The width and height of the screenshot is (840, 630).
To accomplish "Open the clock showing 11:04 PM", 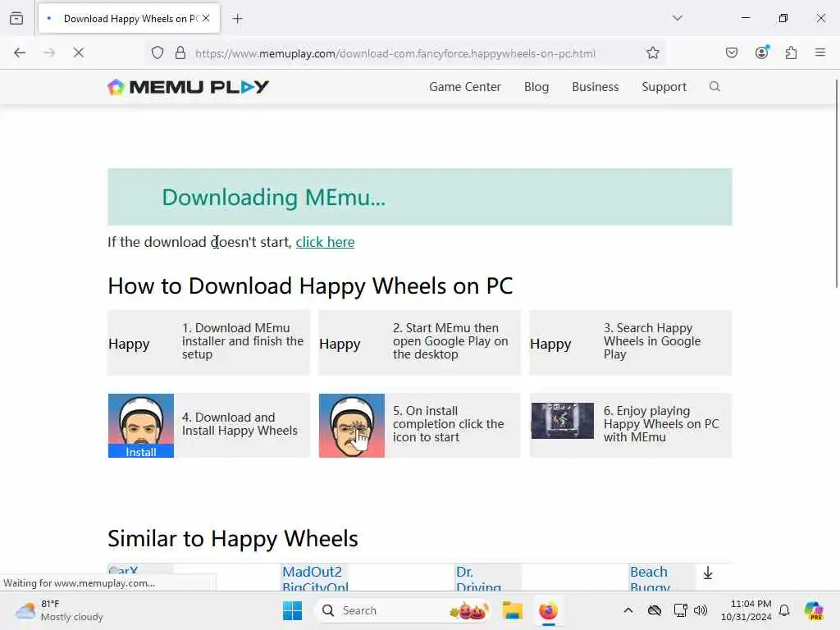I will click(746, 610).
